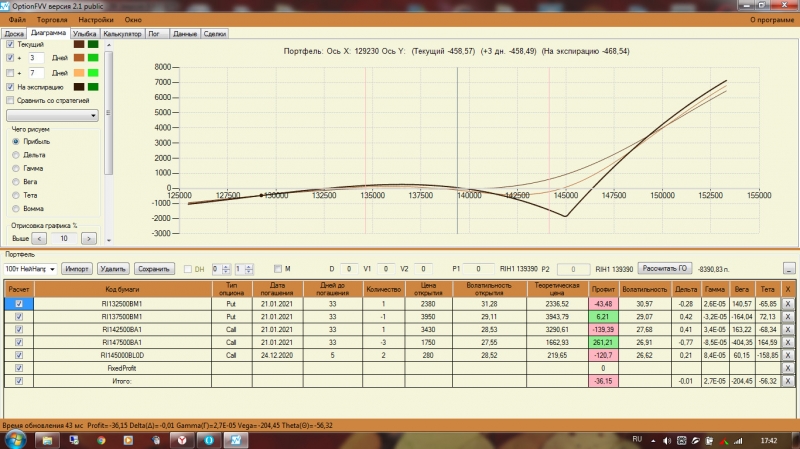Viewport: 800px width, 449px height.
Task: Select the Гамма plot option
Action: click(x=16, y=168)
